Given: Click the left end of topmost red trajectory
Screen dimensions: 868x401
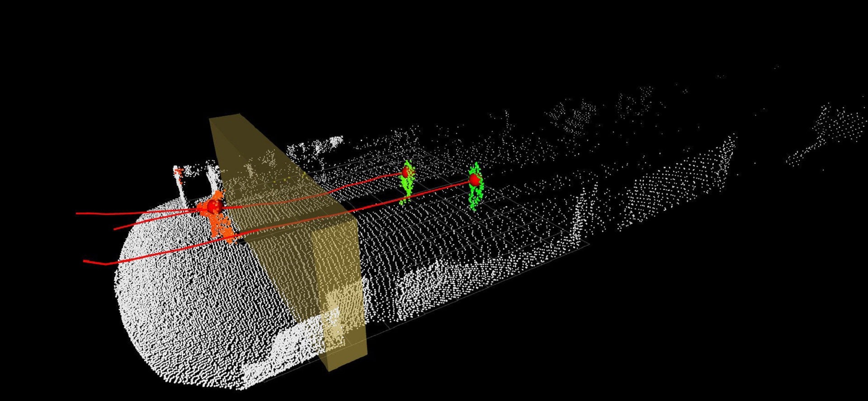Looking at the screenshot, I should click(77, 213).
